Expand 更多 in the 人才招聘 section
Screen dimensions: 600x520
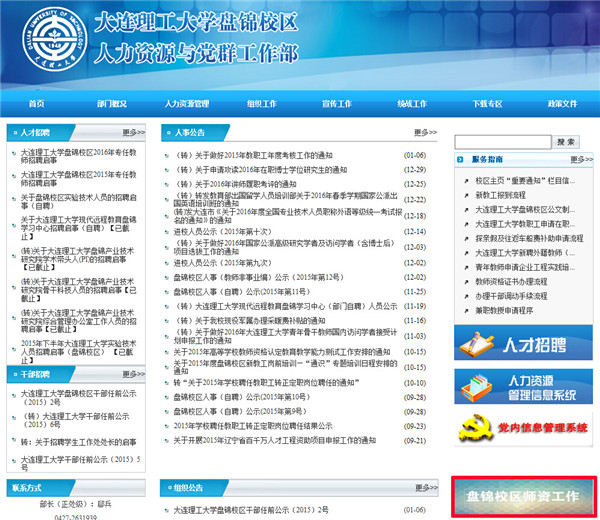135,131
